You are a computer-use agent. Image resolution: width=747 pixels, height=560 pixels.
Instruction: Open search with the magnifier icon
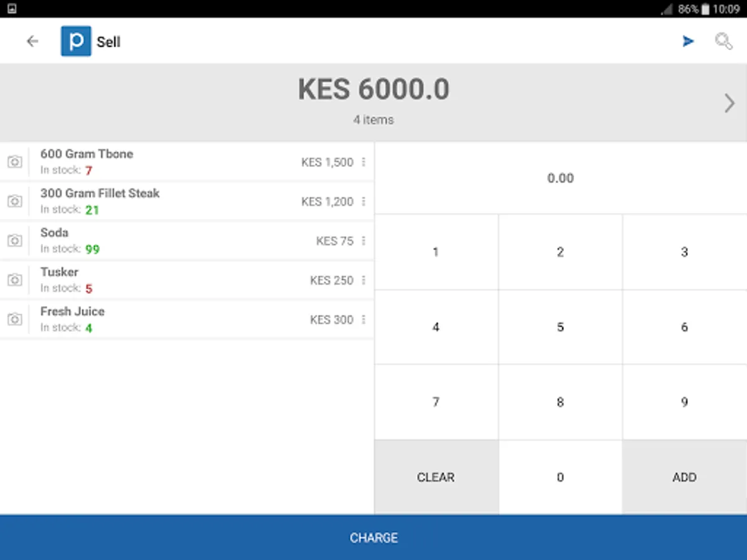pos(723,42)
